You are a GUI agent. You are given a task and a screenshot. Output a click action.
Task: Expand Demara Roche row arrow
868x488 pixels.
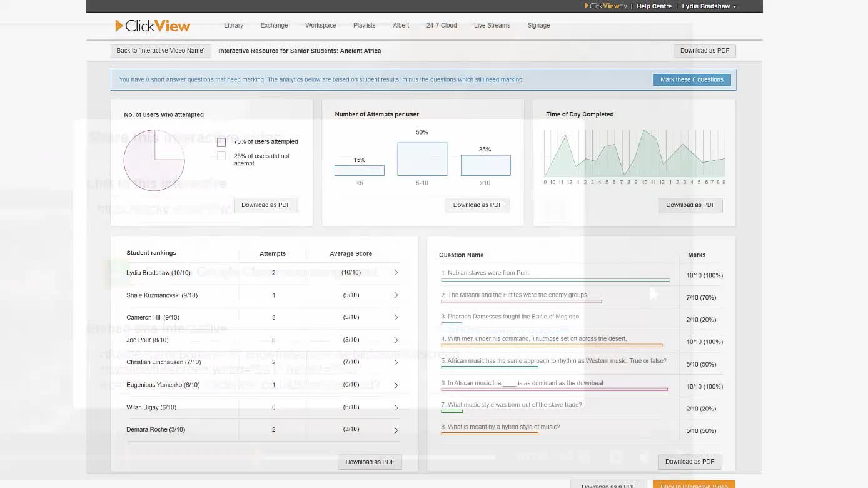tap(396, 430)
